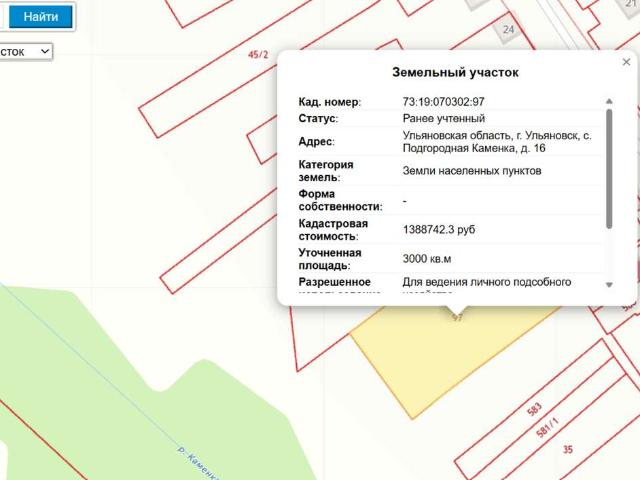Close the Земельный участок info popup
The image size is (640, 480).
(x=626, y=62)
